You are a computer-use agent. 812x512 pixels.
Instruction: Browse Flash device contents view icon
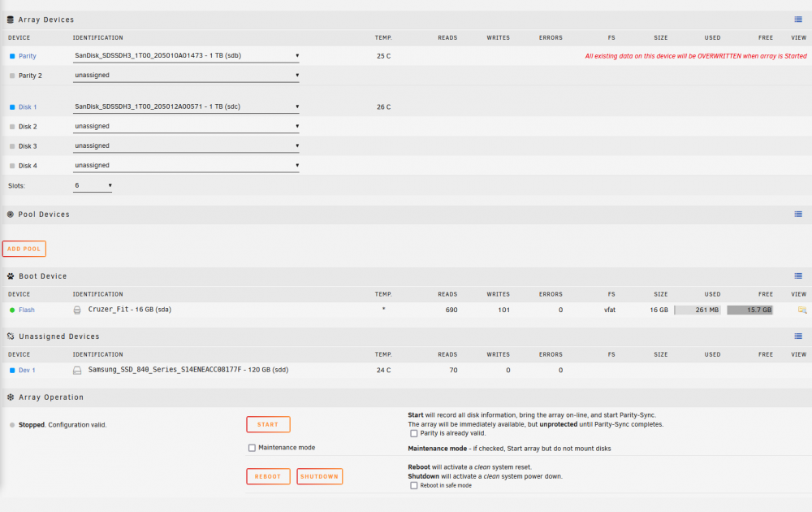pyautogui.click(x=802, y=310)
